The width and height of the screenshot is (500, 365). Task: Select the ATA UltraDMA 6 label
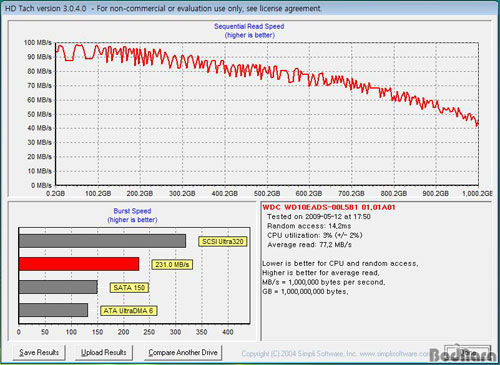point(128,311)
